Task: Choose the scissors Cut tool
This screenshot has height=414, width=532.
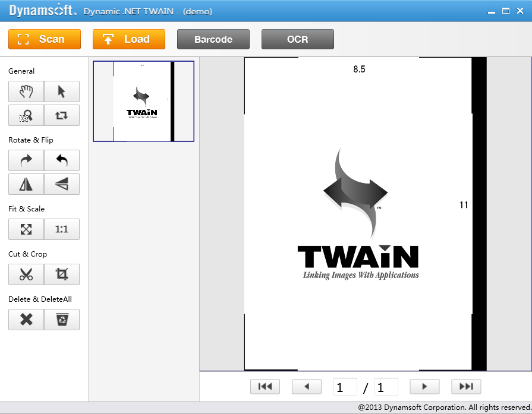Action: [26, 274]
